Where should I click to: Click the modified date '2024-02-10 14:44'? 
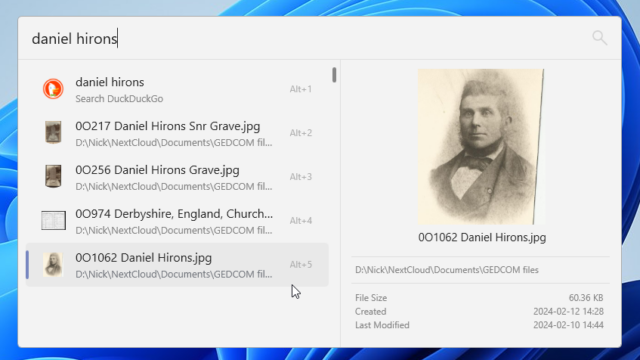(x=568, y=325)
